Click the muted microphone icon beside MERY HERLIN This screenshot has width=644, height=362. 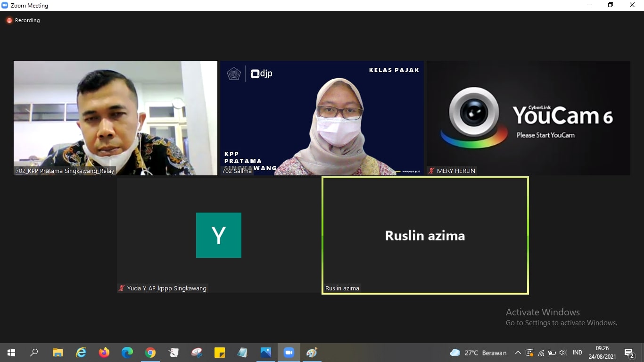(431, 171)
